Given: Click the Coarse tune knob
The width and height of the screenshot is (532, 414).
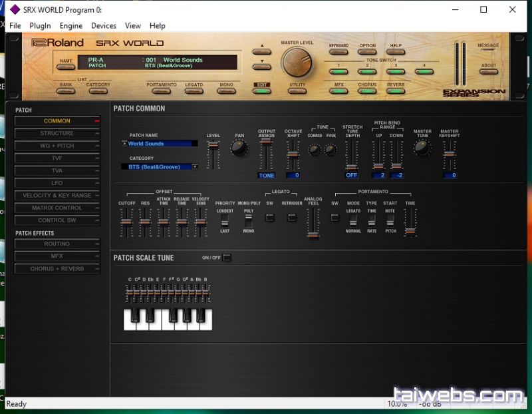Looking at the screenshot, I should 315,150.
